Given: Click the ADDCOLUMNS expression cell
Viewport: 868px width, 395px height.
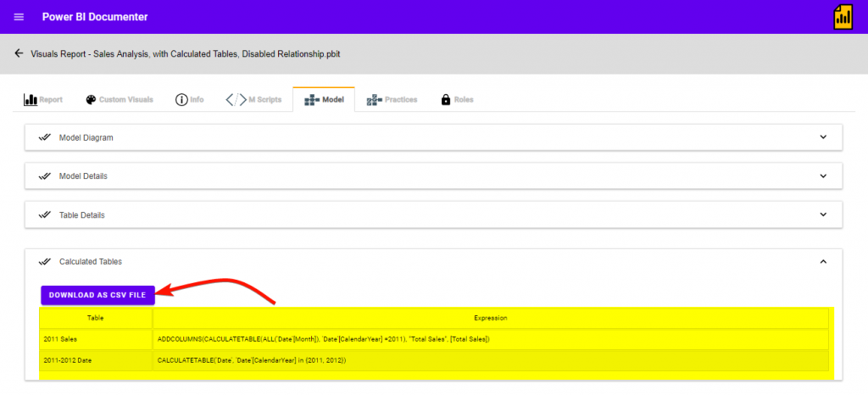Looking at the screenshot, I should [491, 339].
